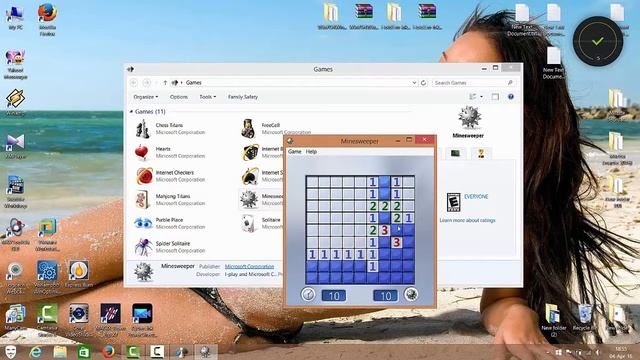Click the red 3 cell beside green 2
The height and width of the screenshot is (360, 640).
coord(384,230)
